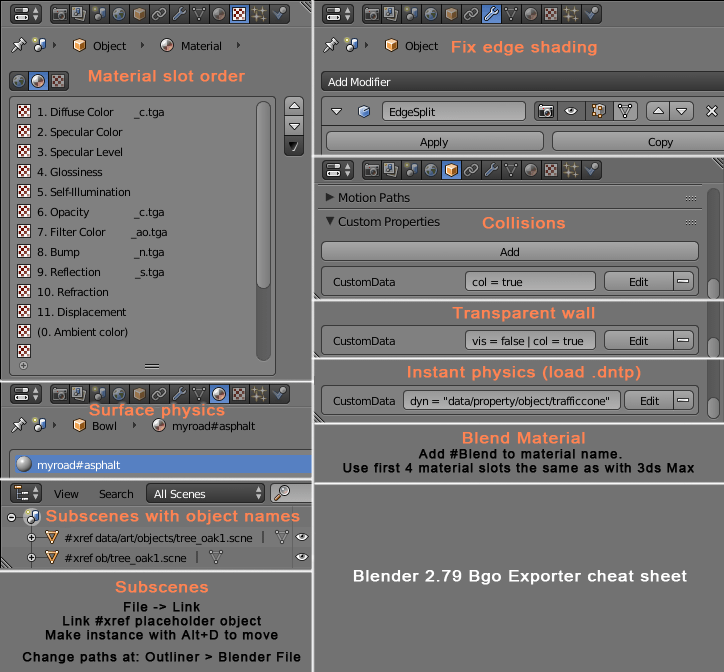The width and height of the screenshot is (724, 672).
Task: Select myroad#asphalt material slot in list
Action: [163, 464]
